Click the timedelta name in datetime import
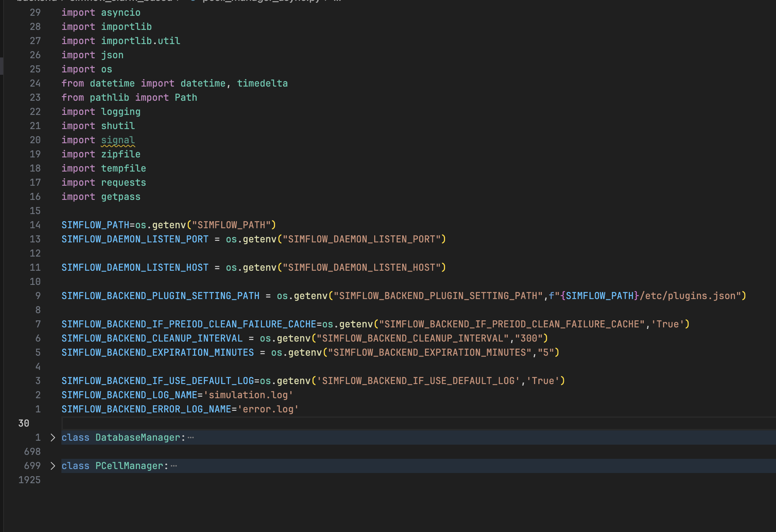776x532 pixels. (262, 83)
